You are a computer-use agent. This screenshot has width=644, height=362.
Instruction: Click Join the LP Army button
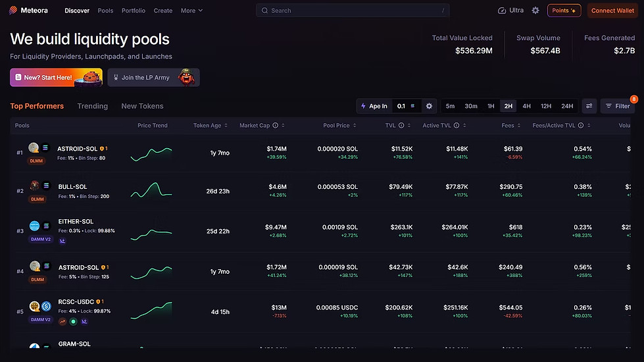154,77
